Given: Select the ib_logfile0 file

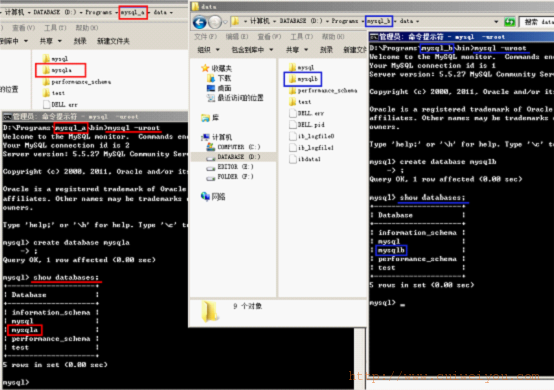Looking at the screenshot, I should tap(312, 136).
